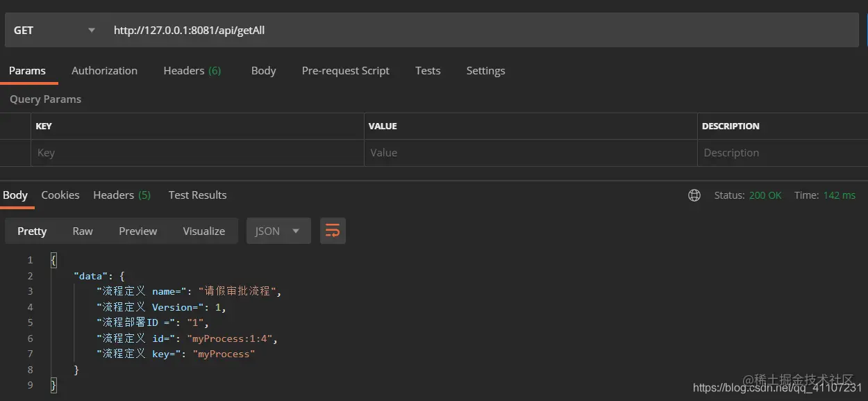Viewport: 868px width, 401px height.
Task: Click the Key input cell
Action: (x=197, y=153)
